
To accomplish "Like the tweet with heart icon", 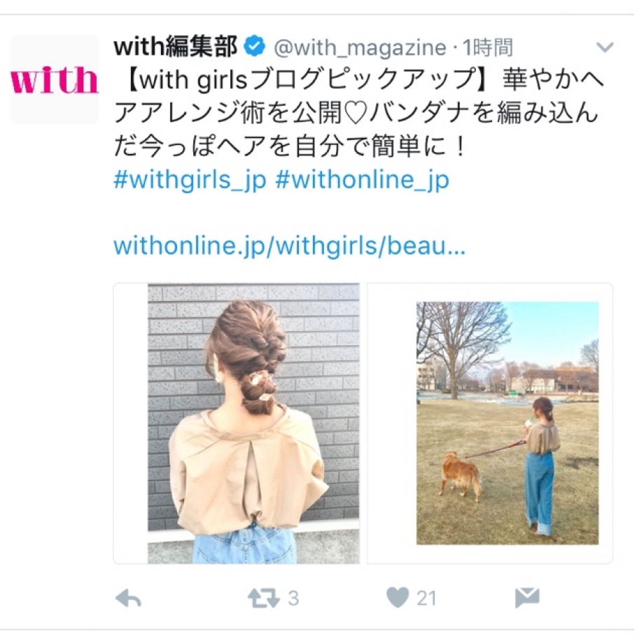I will (x=398, y=598).
